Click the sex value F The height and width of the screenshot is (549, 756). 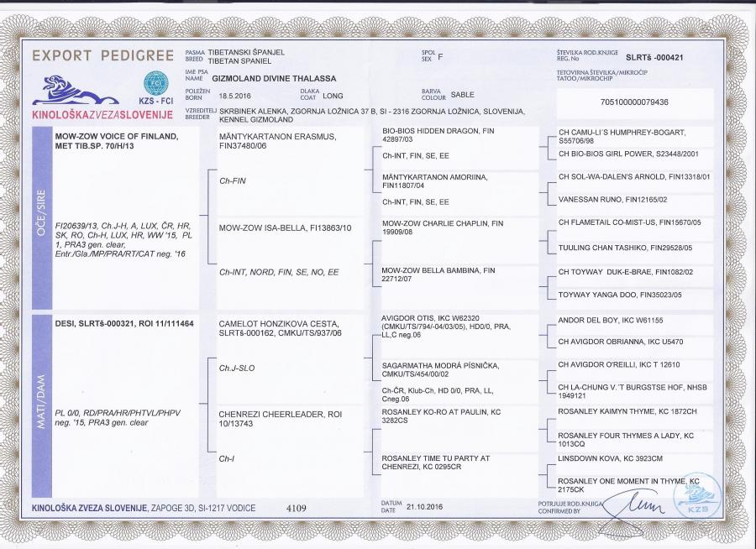pyautogui.click(x=440, y=56)
